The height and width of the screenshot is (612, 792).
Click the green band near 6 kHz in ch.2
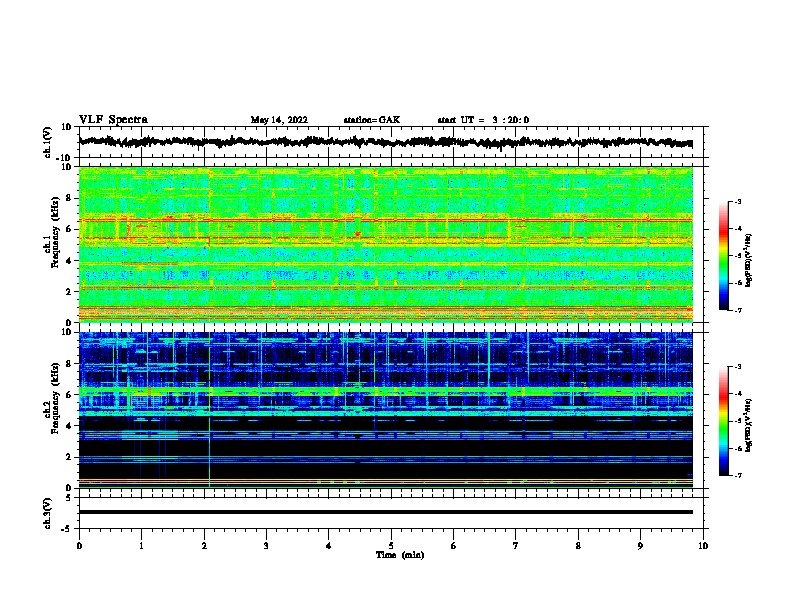pyautogui.click(x=385, y=390)
